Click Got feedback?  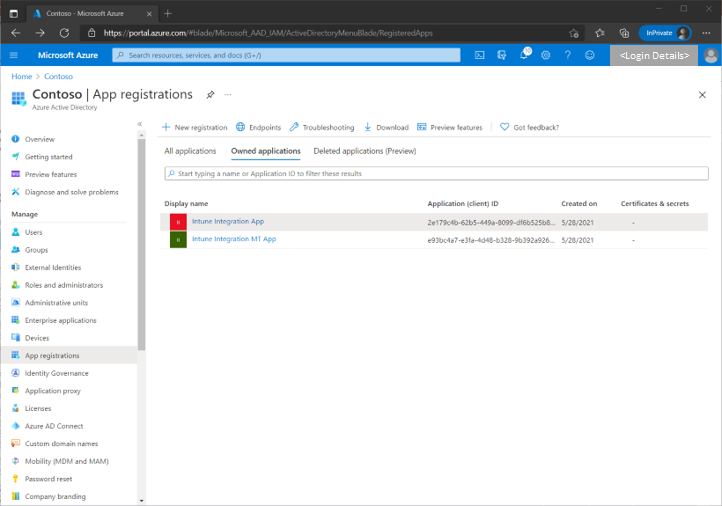click(530, 128)
